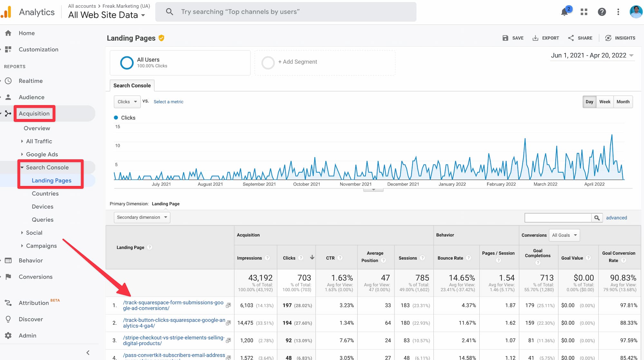Viewport: 644px width, 360px height.
Task: Click the Freak.Marketing (UA) breadcrumb
Action: (126, 6)
